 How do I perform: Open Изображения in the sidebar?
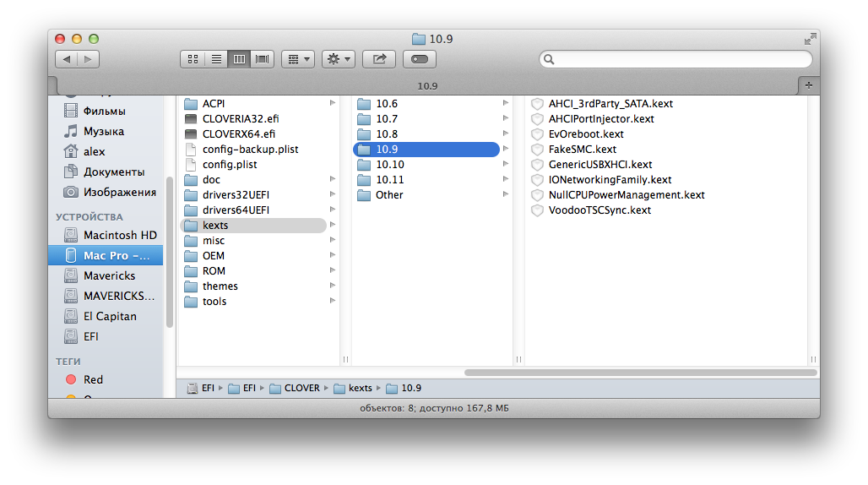click(119, 192)
